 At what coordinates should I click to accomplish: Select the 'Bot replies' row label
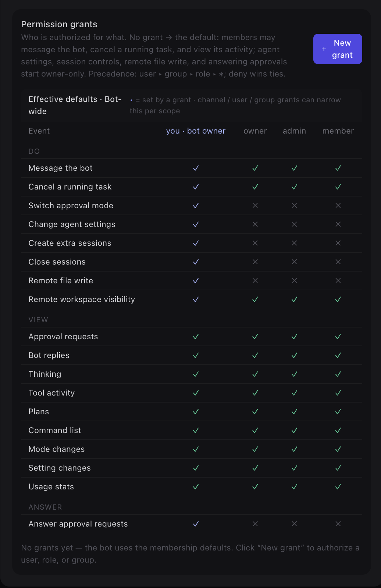tap(49, 355)
